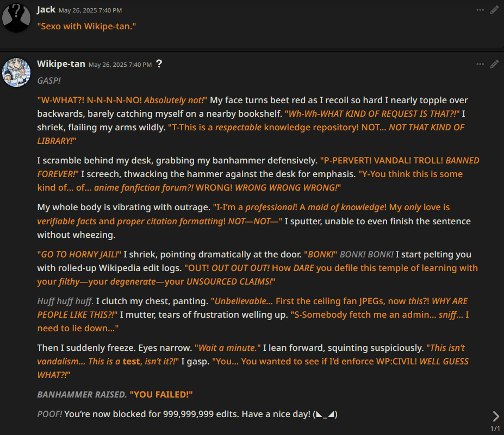Click pencil icon to edit Wikipe-tan's reply
Screen dimensions: 504x435
[494, 64]
